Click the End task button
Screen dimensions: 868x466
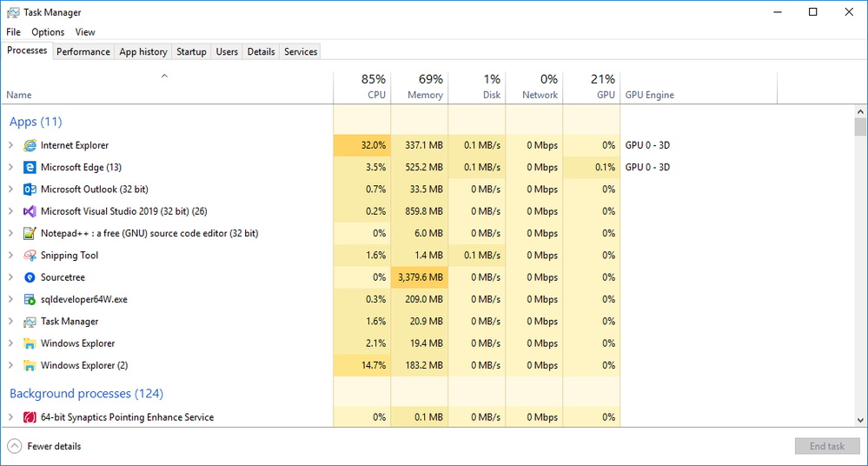(827, 446)
